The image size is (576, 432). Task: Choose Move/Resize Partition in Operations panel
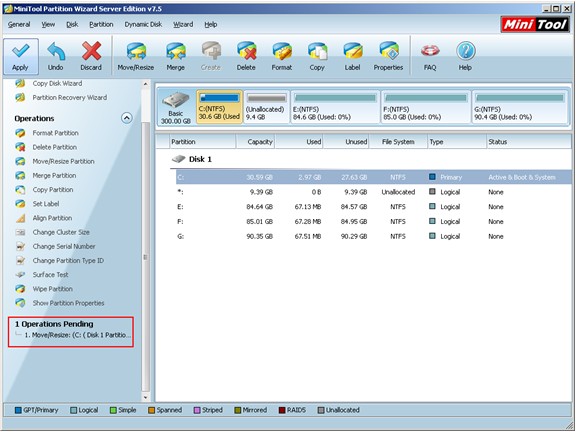[55, 162]
